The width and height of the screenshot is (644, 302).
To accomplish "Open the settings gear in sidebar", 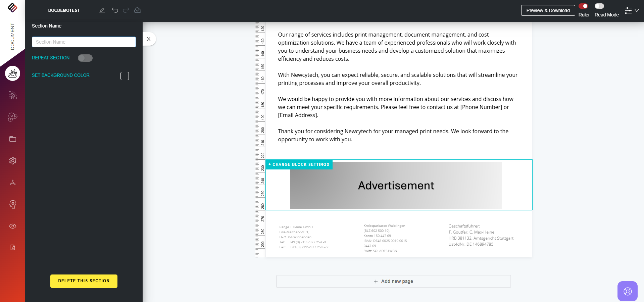I will (x=12, y=161).
